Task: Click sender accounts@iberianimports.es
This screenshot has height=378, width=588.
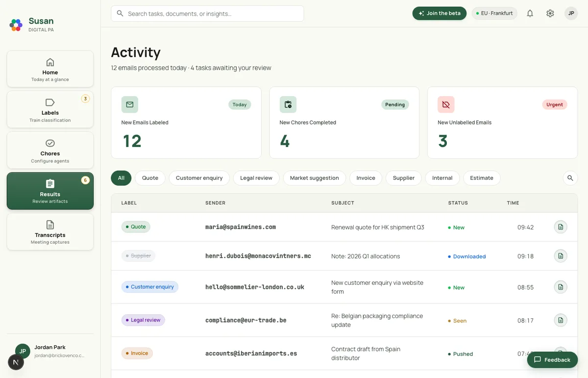Action: tap(251, 353)
